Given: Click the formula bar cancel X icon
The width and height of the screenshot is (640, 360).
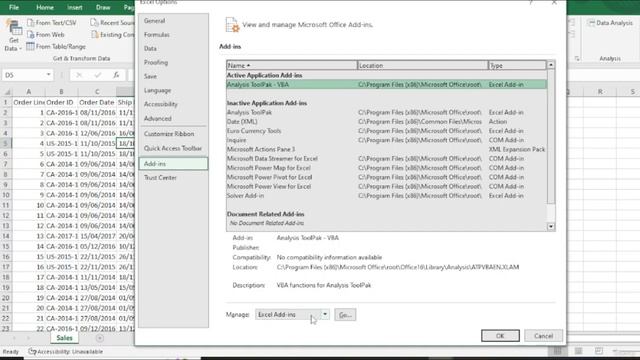Looking at the screenshot, I should 79,75.
